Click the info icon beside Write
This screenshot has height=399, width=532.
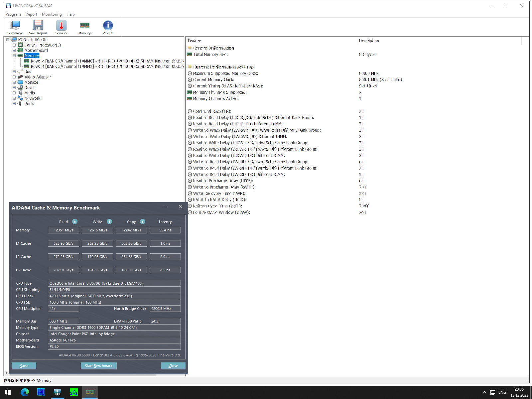pyautogui.click(x=109, y=221)
